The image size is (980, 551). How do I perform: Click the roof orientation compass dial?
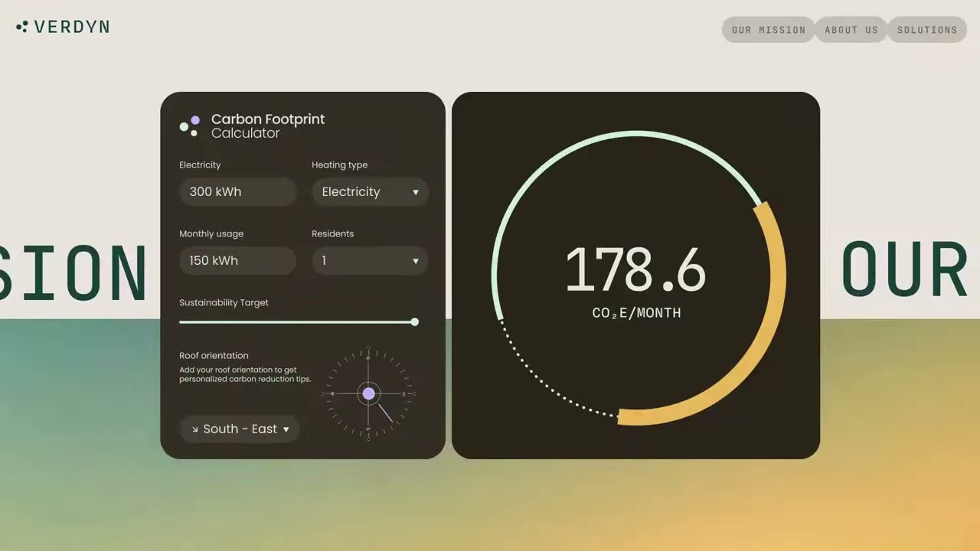368,393
